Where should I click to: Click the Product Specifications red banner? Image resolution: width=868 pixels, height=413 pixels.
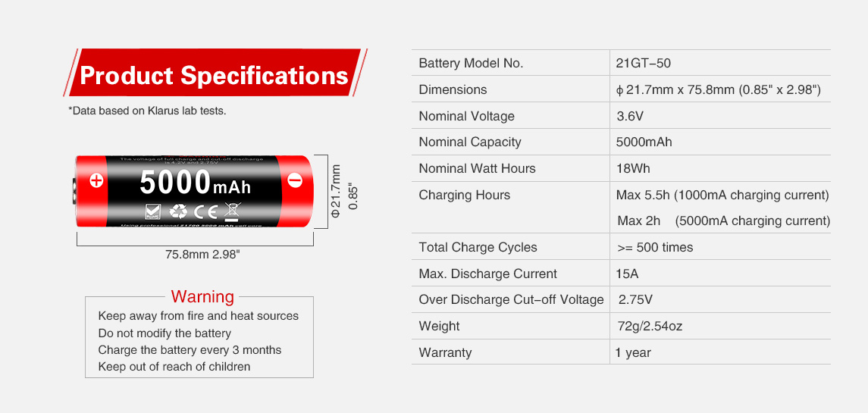point(214,75)
